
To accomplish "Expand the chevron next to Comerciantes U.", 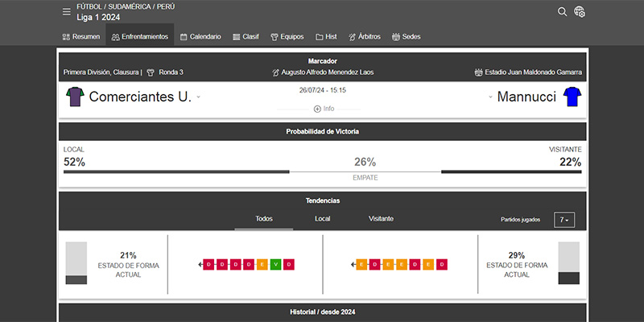I will [x=198, y=97].
